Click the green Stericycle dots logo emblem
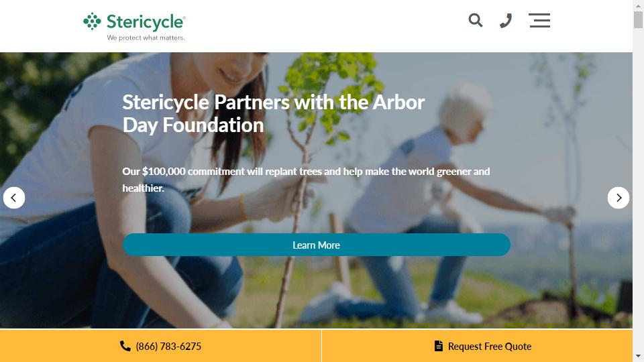644x362 pixels. [x=92, y=21]
